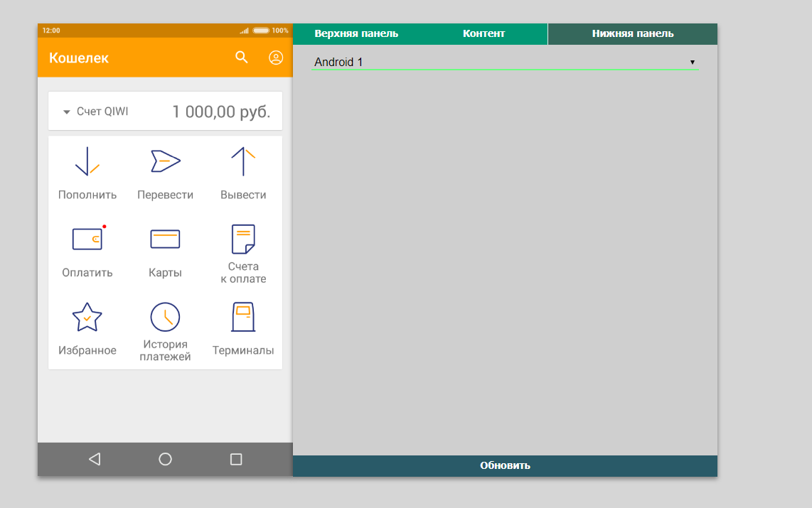
Task: Open the Избранное star icon
Action: point(87,317)
